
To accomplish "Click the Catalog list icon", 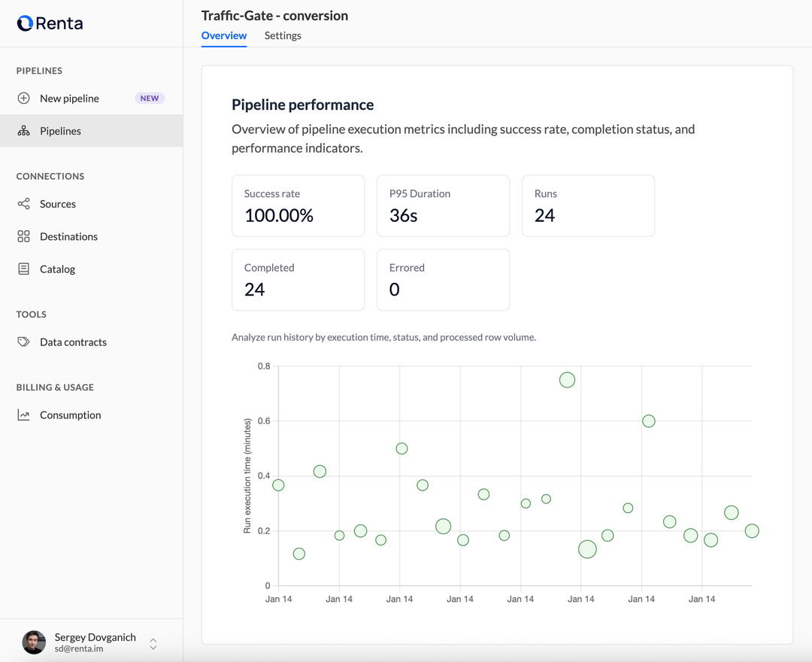I will tap(23, 269).
